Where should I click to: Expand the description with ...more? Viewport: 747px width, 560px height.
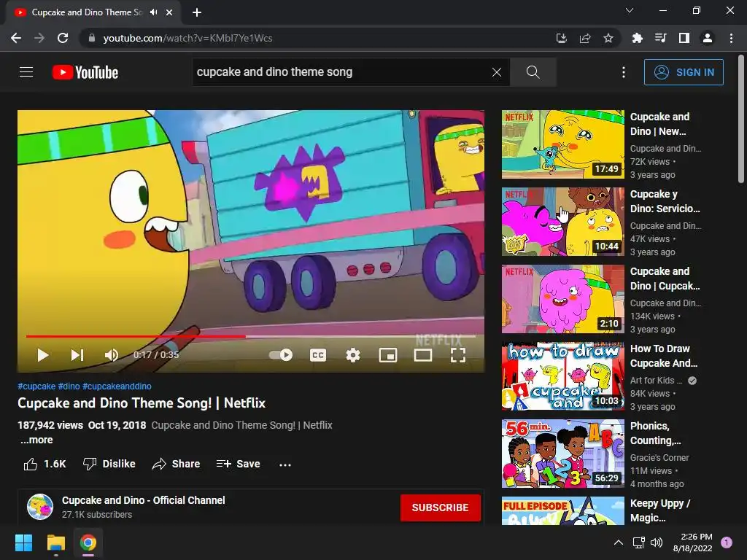36,440
